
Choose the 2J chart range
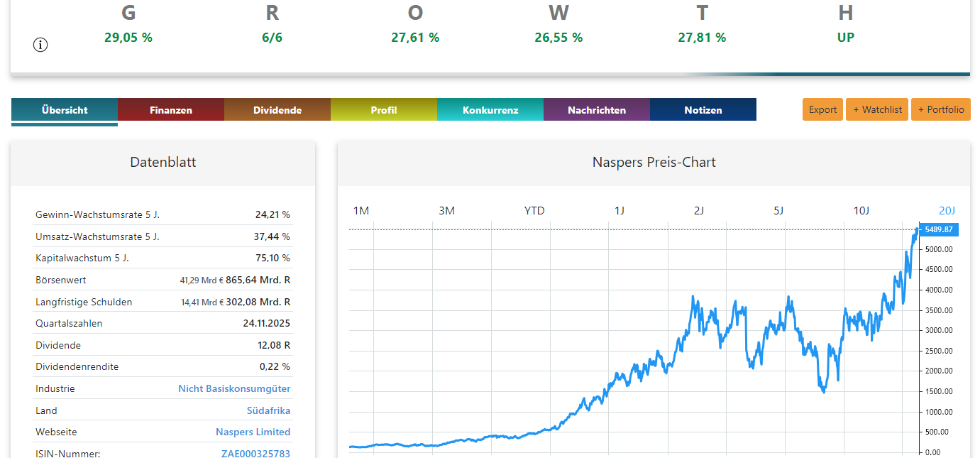pyautogui.click(x=699, y=210)
